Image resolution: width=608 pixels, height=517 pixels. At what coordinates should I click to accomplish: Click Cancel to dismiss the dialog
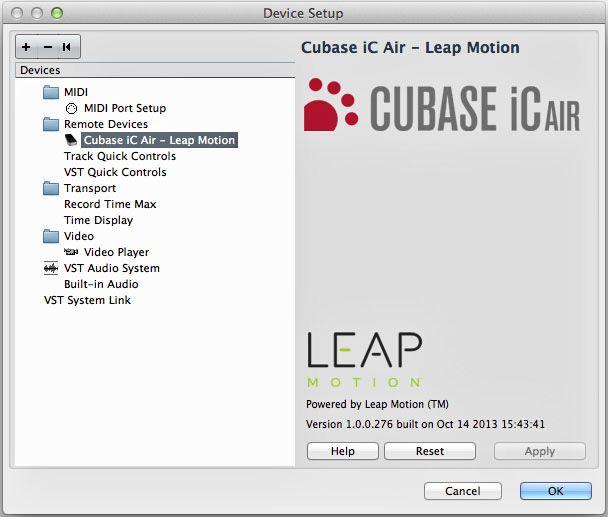(x=463, y=491)
